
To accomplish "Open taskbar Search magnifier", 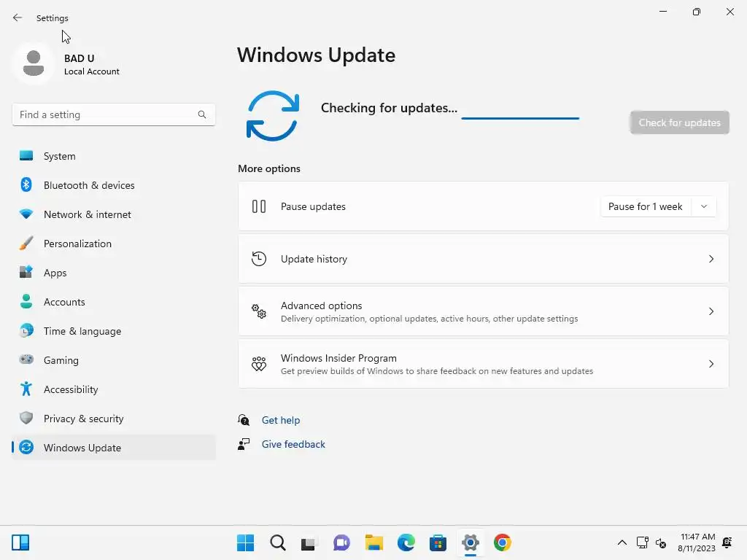I will 278,542.
